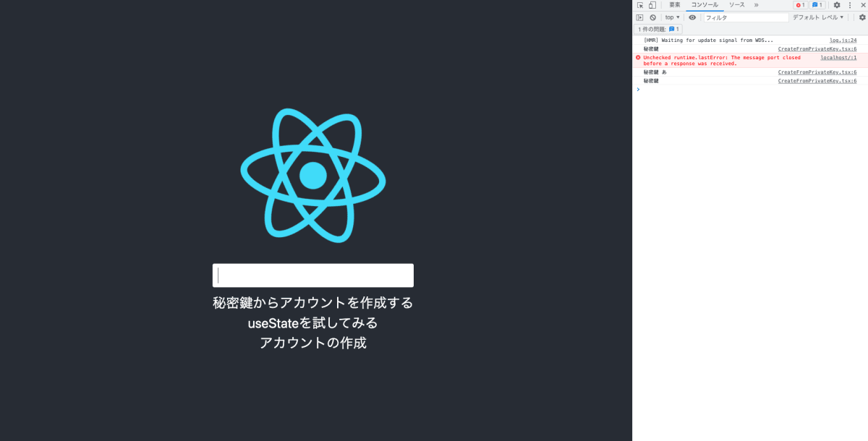Click the red error icon in the error row
The height and width of the screenshot is (441, 868).
click(x=638, y=57)
